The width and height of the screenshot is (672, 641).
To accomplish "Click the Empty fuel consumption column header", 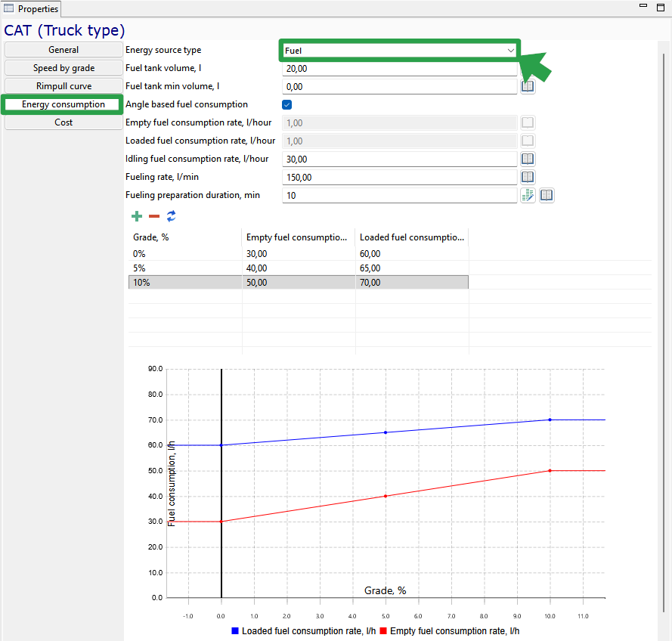I will 299,237.
